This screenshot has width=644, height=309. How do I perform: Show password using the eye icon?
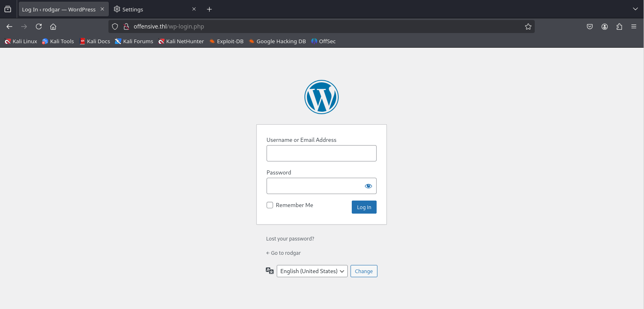tap(368, 186)
